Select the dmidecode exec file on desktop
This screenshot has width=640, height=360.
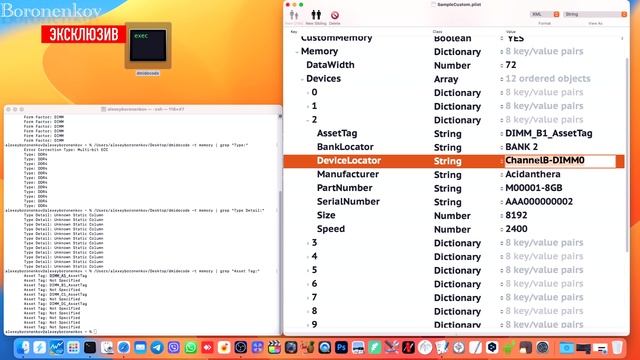[x=148, y=46]
